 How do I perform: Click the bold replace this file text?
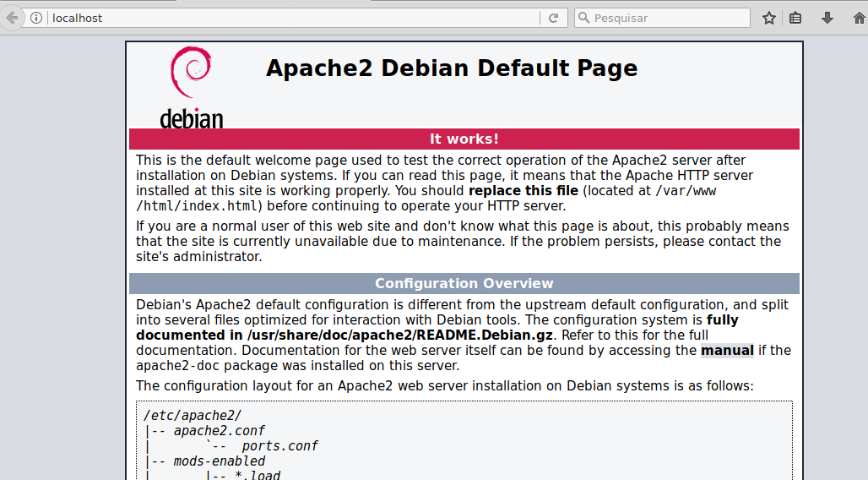(x=524, y=191)
